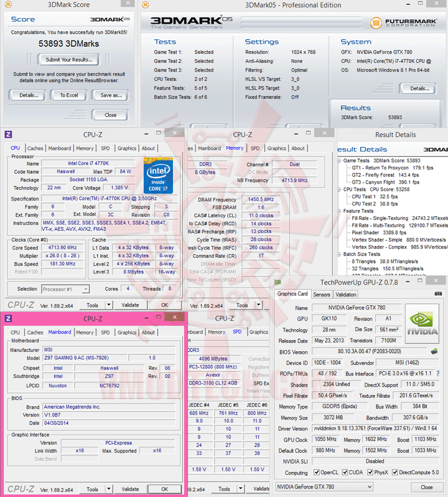Click the Model field Z97 GAMING 9 AC

[85, 357]
